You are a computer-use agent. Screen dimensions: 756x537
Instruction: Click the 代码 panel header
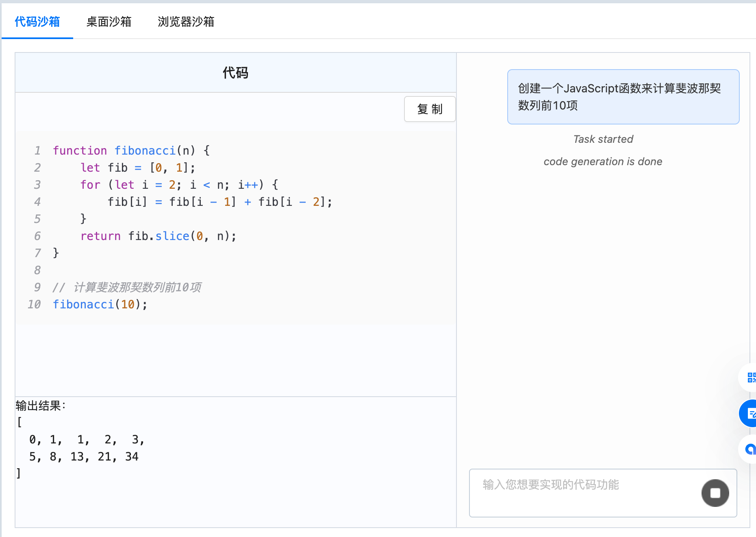pos(236,72)
